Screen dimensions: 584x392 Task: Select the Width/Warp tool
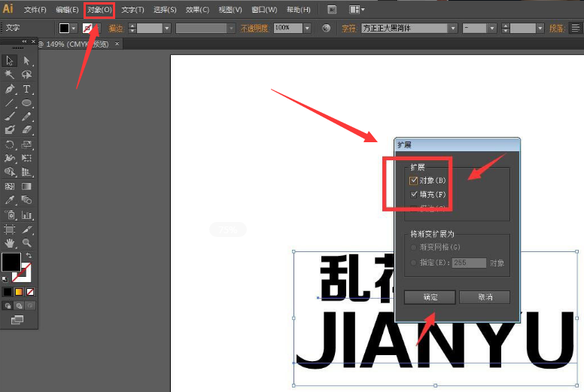click(x=10, y=158)
